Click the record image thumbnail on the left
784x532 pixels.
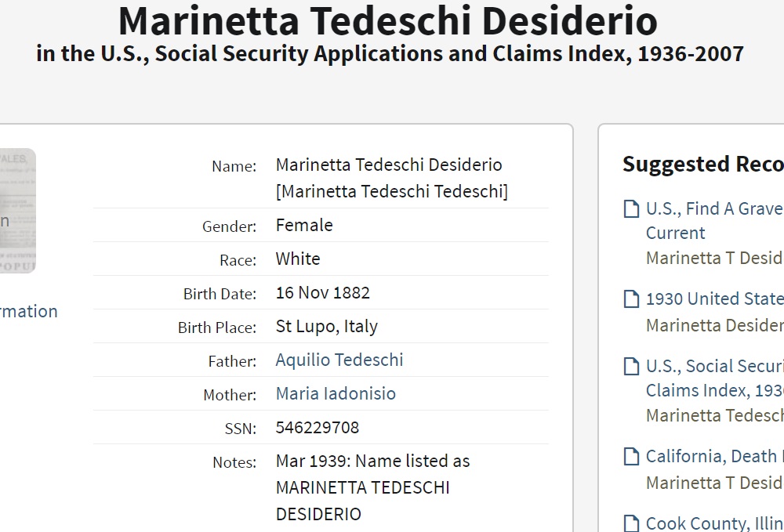17,210
